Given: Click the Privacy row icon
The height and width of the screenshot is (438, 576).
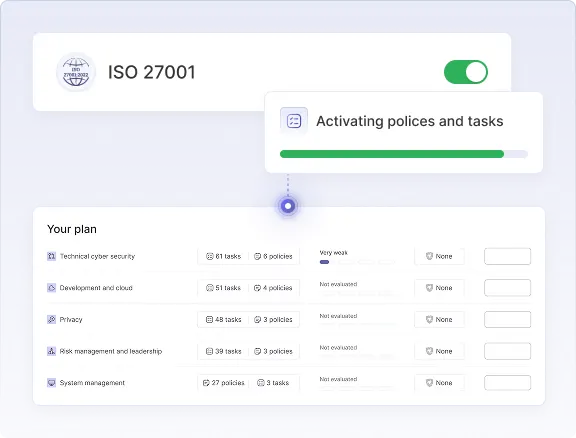Looking at the screenshot, I should coord(51,319).
